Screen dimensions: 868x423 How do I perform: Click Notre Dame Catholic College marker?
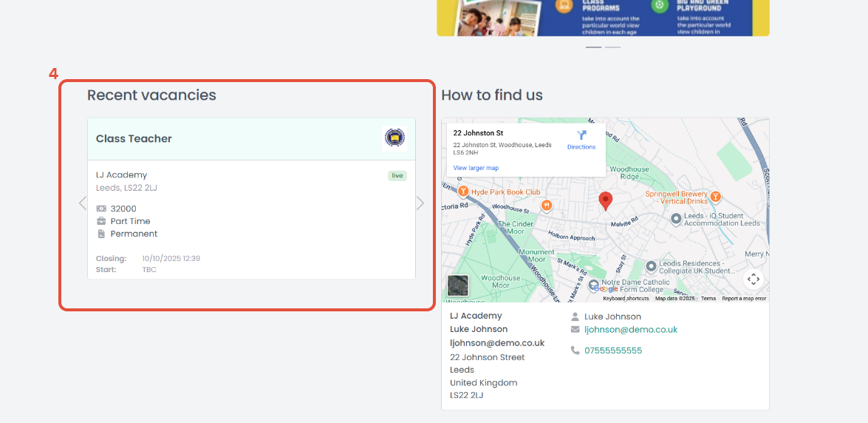tap(595, 285)
